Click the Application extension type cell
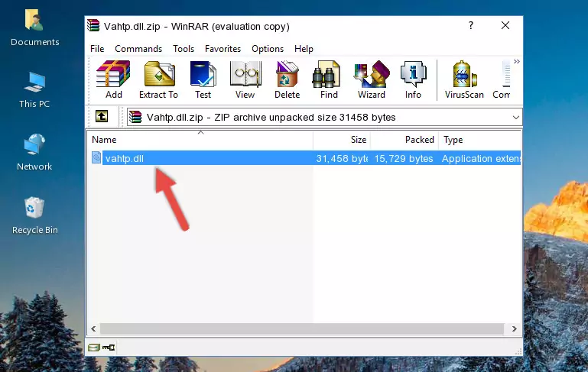Image resolution: width=588 pixels, height=372 pixels. (x=481, y=158)
